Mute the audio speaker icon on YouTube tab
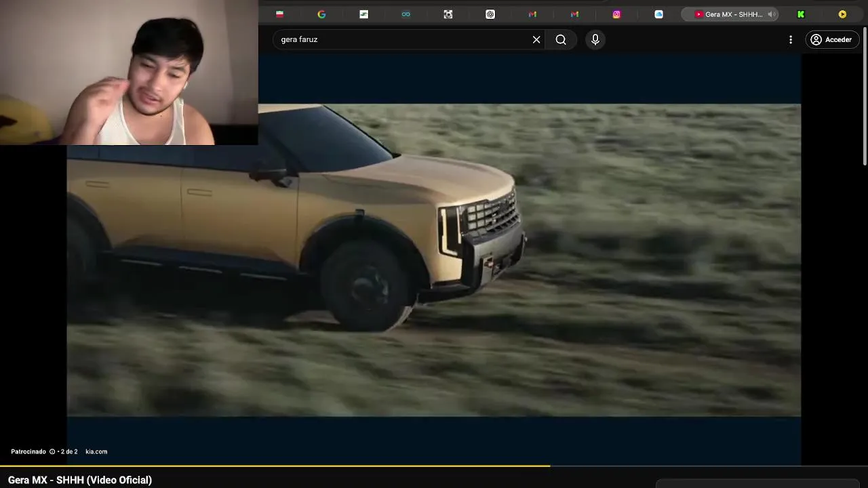 (x=770, y=14)
